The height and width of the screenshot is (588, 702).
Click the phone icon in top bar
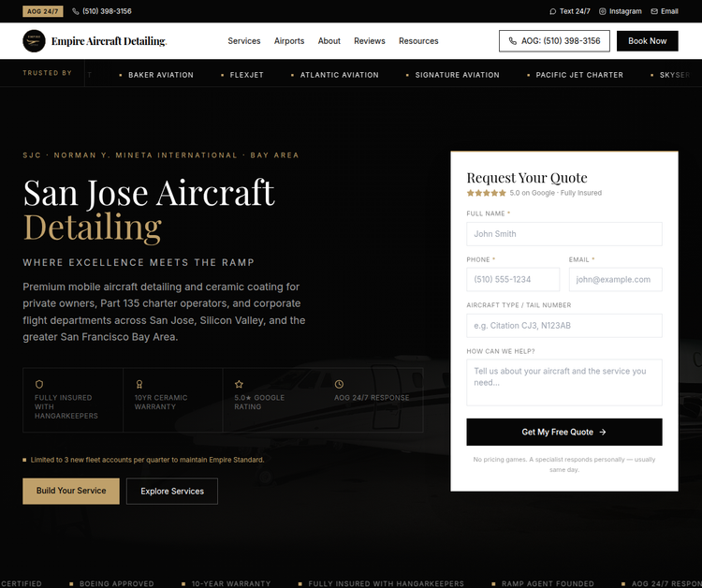[x=76, y=11]
